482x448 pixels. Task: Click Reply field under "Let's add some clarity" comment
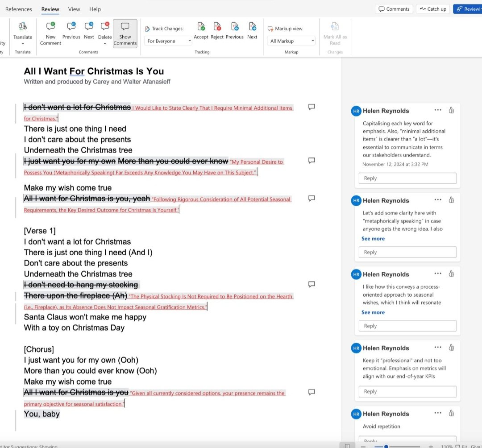407,252
